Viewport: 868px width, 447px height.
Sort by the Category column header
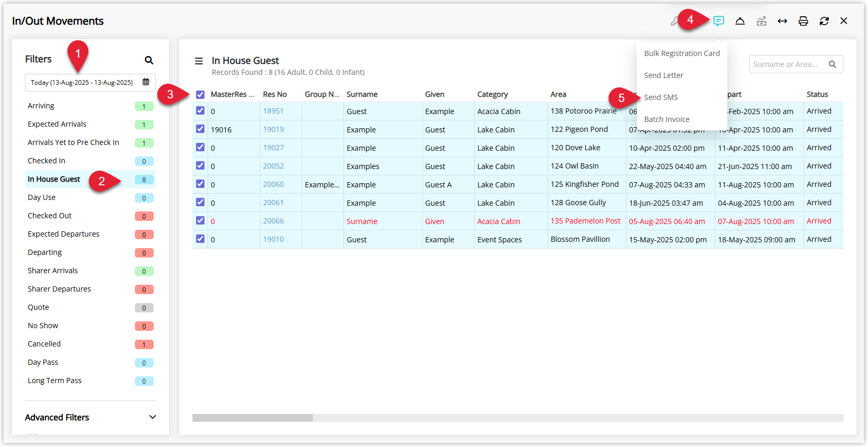pos(493,94)
